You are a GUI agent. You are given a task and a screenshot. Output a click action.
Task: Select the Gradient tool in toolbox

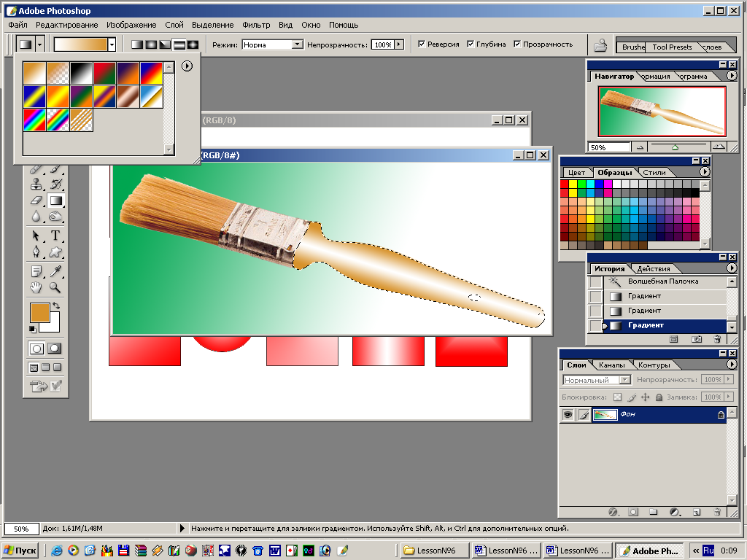(x=55, y=201)
